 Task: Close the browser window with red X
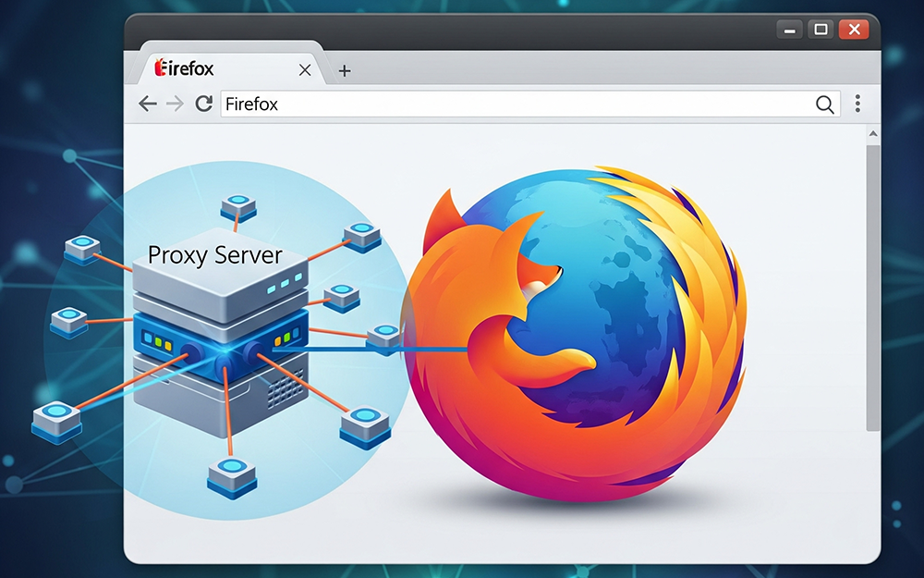854,30
